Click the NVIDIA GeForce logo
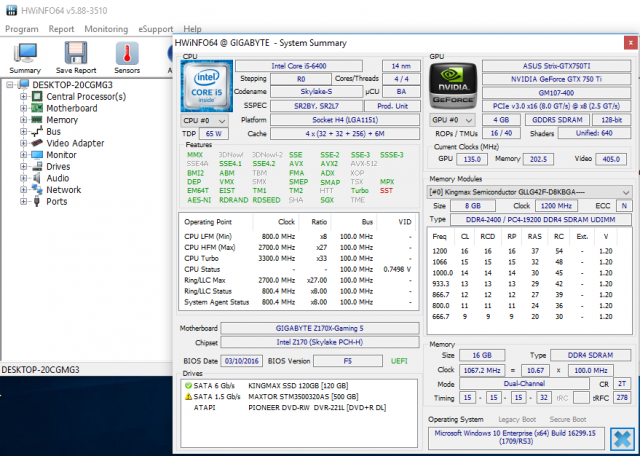 coord(452,86)
